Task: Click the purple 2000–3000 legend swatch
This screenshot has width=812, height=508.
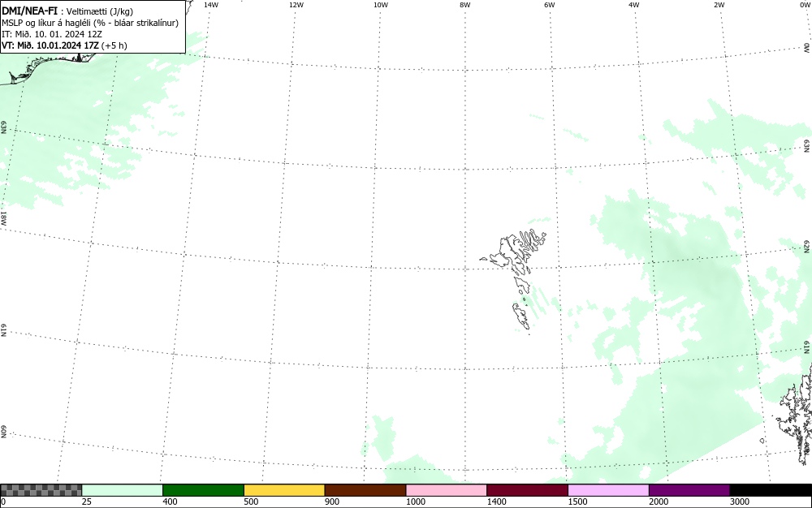Action: [x=689, y=490]
